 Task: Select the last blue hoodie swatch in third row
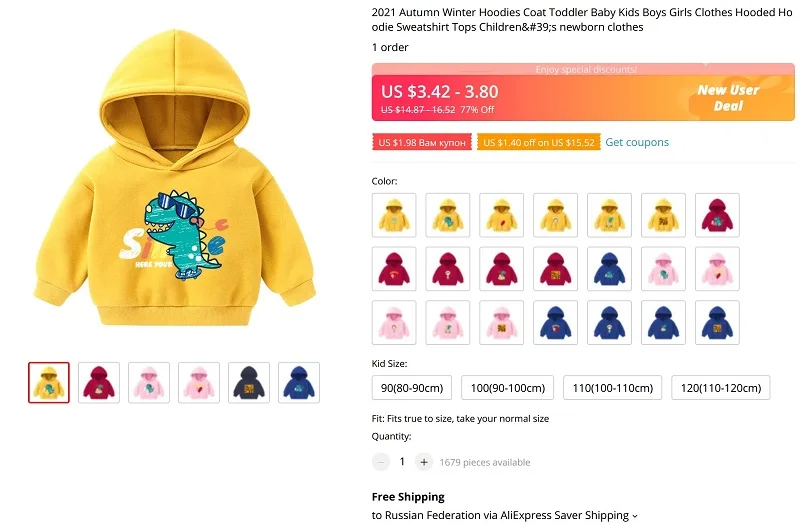click(x=717, y=322)
